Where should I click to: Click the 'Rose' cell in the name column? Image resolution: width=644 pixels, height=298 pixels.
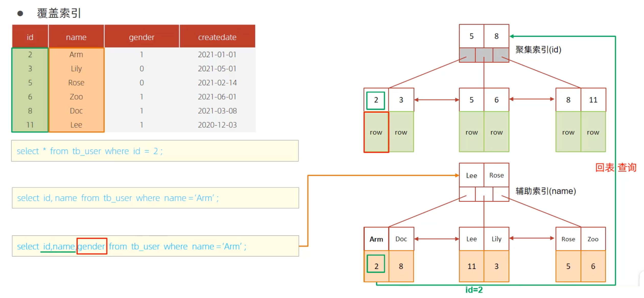click(76, 83)
